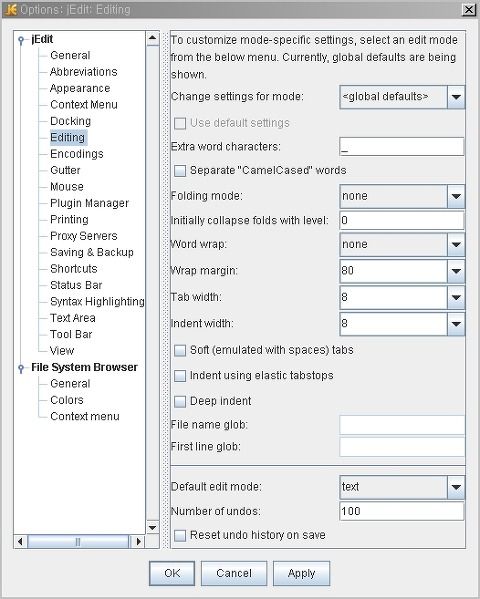
Task: Close the Options dialog with X icon
Action: coord(469,10)
